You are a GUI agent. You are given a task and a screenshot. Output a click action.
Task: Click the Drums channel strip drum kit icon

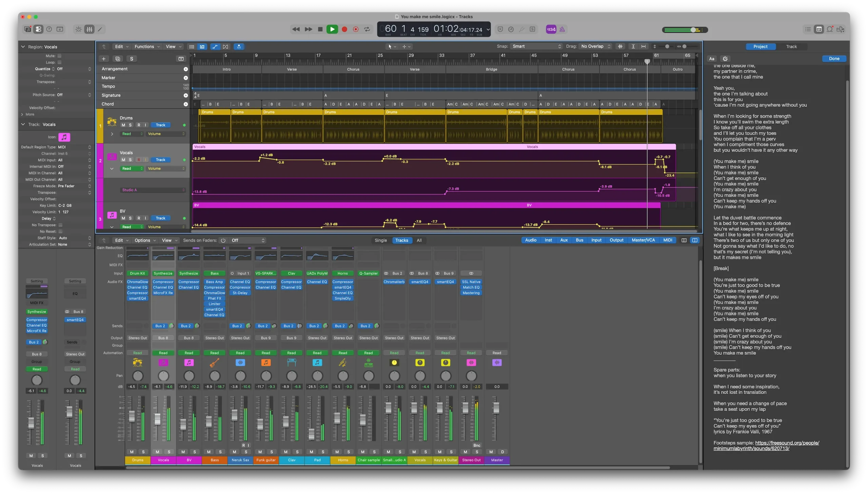[137, 362]
